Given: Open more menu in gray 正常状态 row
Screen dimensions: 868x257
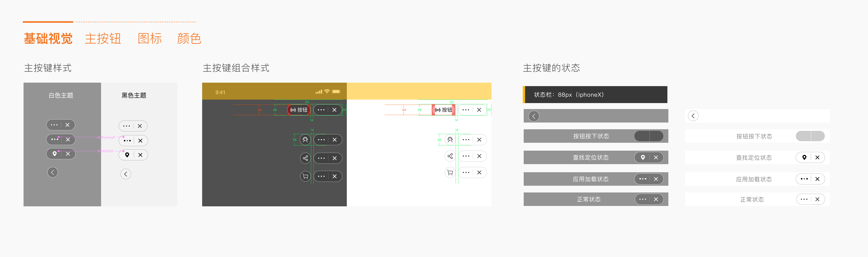Looking at the screenshot, I should click(643, 199).
